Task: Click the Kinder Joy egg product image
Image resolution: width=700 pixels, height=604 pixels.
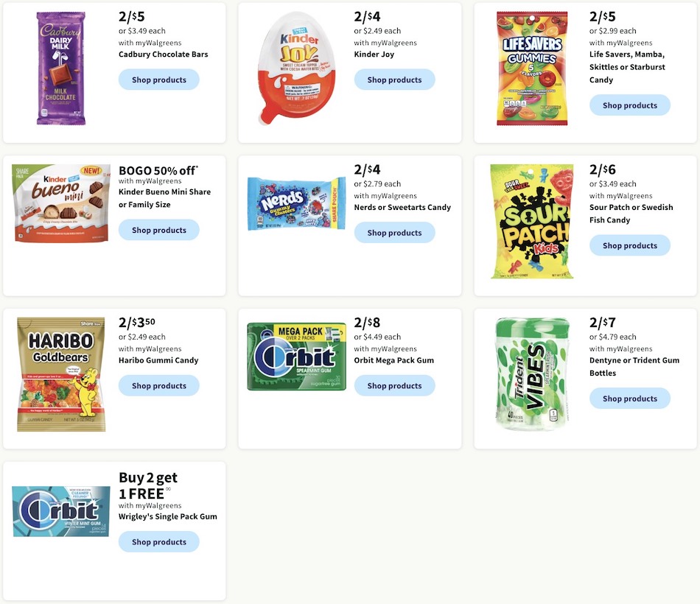Action: [296, 69]
